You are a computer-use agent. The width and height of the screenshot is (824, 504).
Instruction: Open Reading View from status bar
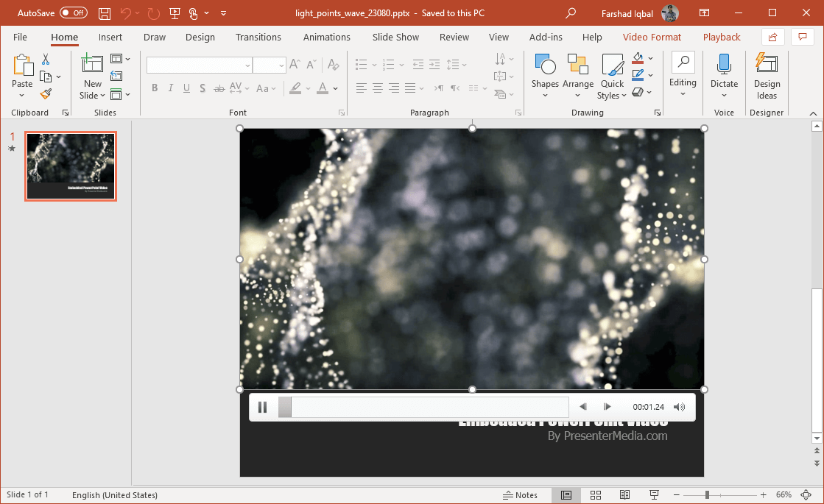coord(624,495)
